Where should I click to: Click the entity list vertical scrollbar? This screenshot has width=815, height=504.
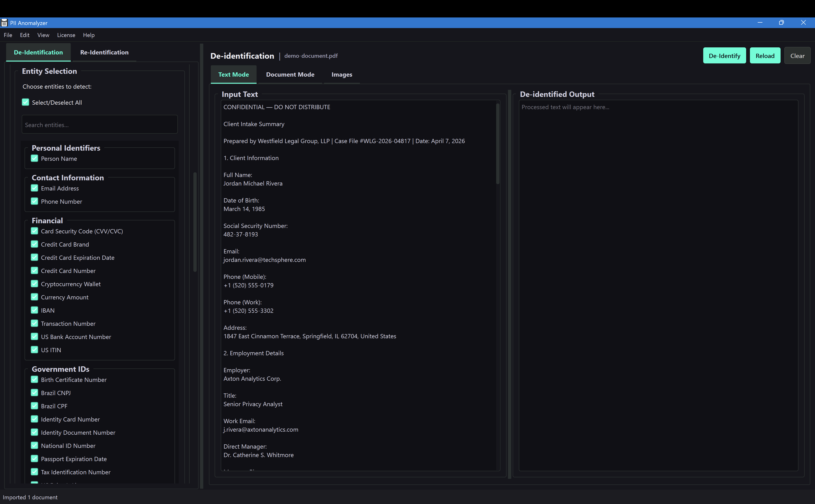195,222
